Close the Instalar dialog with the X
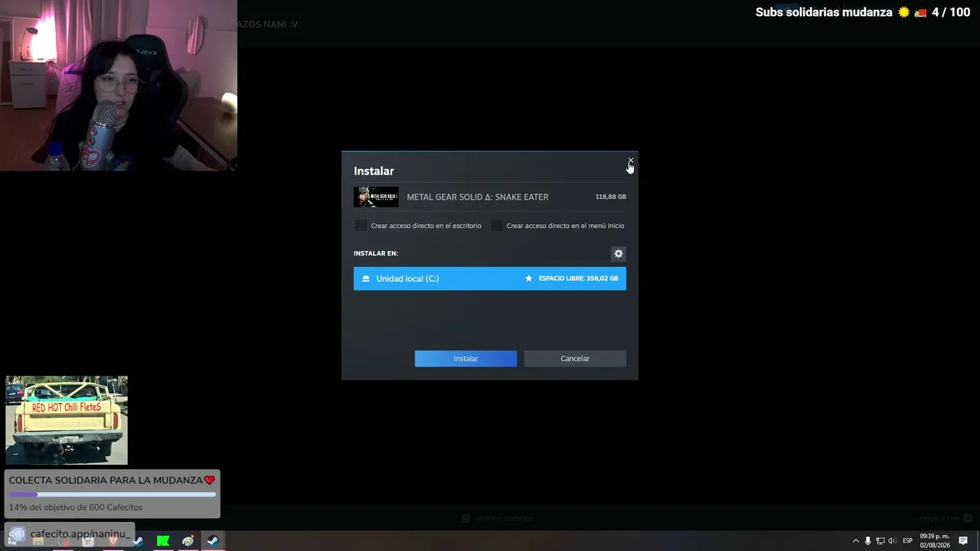 coord(630,161)
